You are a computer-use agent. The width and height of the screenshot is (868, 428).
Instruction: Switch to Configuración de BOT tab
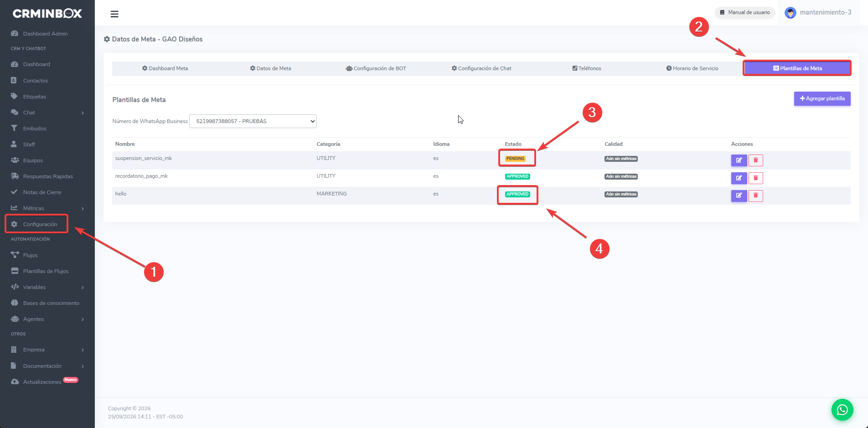pos(376,68)
